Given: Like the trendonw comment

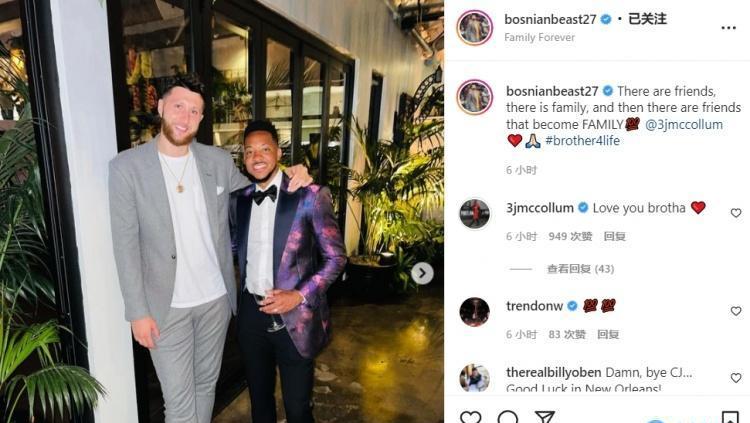Looking at the screenshot, I should coord(736,311).
